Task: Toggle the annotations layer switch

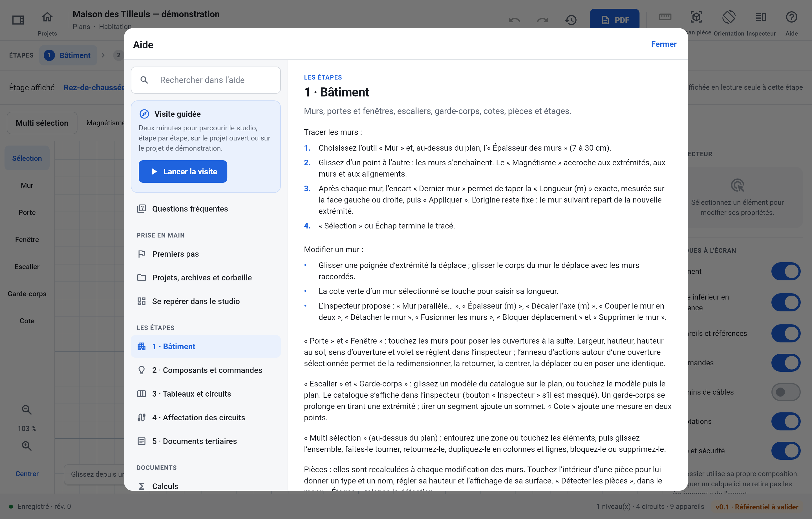Action: (786, 421)
